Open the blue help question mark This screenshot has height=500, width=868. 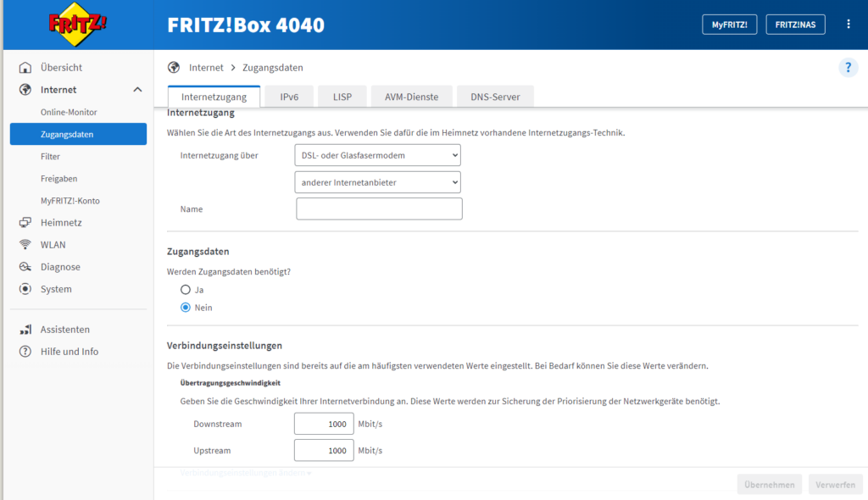(848, 68)
